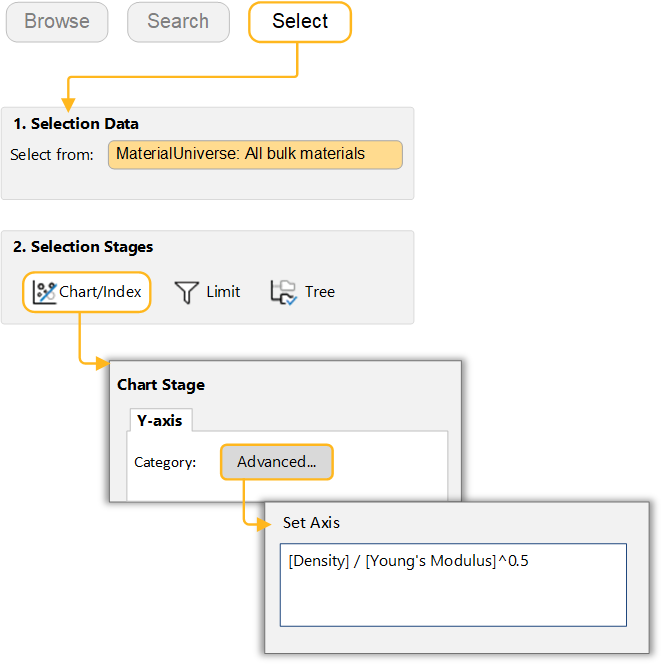
Task: Click the Limit funnel icon
Action: pyautogui.click(x=187, y=292)
